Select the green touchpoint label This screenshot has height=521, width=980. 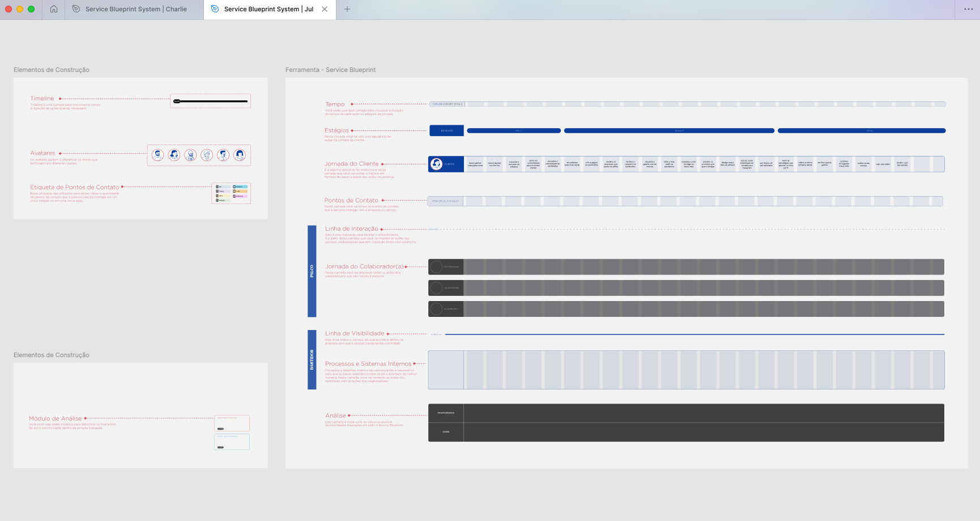click(223, 200)
